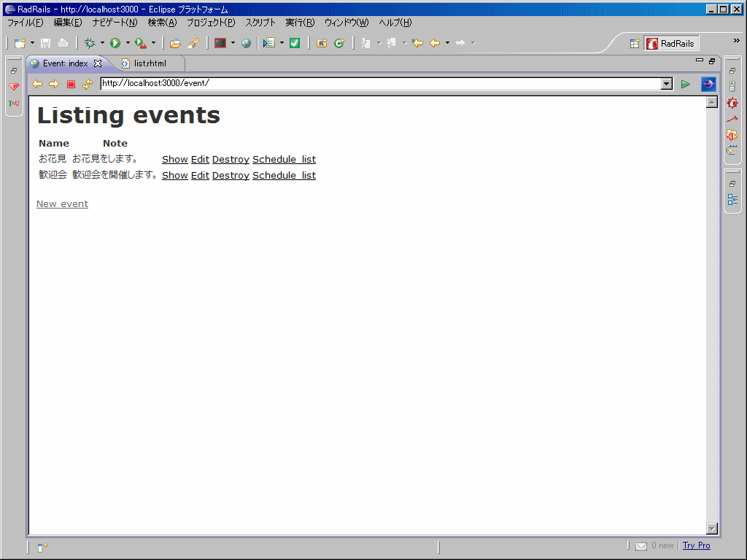Click the Print toolbar icon
Image resolution: width=747 pixels, height=560 pixels.
coord(63,43)
